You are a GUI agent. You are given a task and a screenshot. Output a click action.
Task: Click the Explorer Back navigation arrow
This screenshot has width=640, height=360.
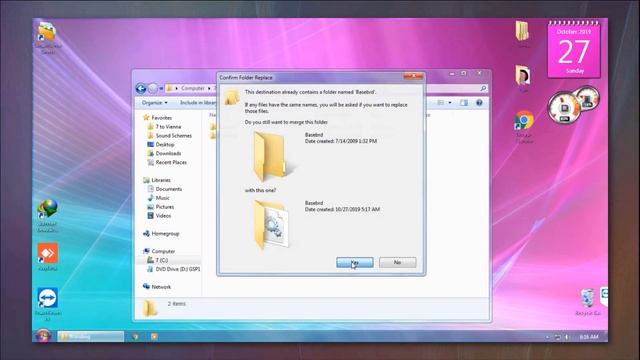point(141,88)
